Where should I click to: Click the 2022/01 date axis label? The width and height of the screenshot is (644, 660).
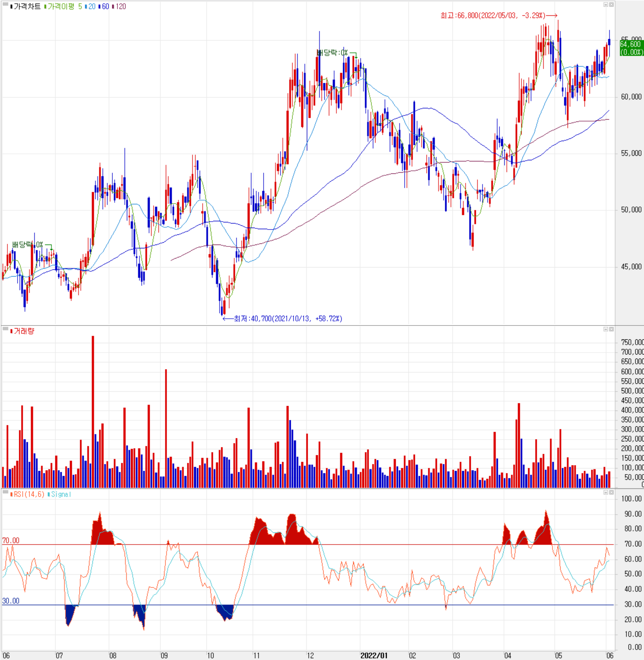[x=374, y=655]
